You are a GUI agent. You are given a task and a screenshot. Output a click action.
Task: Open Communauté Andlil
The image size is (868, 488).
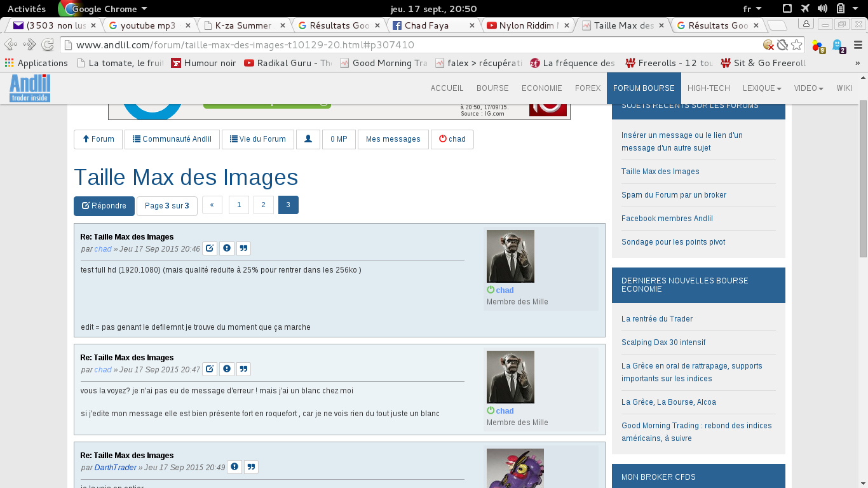(172, 139)
